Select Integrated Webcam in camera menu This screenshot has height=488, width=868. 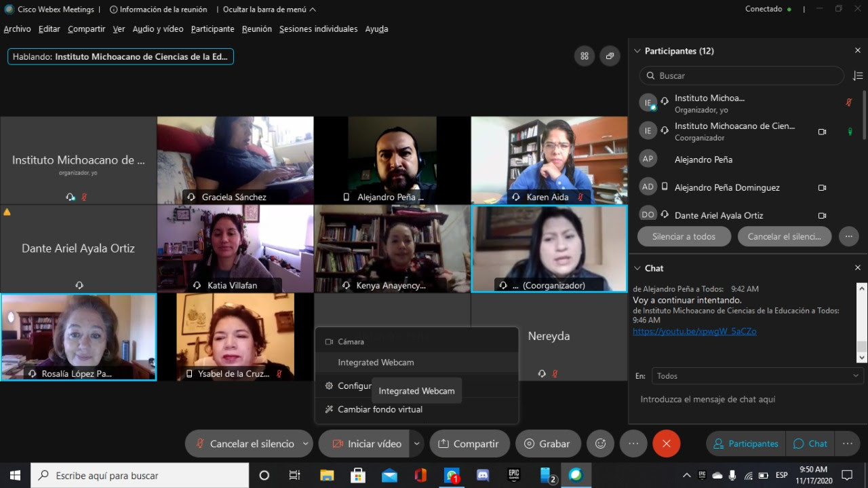[x=417, y=362]
